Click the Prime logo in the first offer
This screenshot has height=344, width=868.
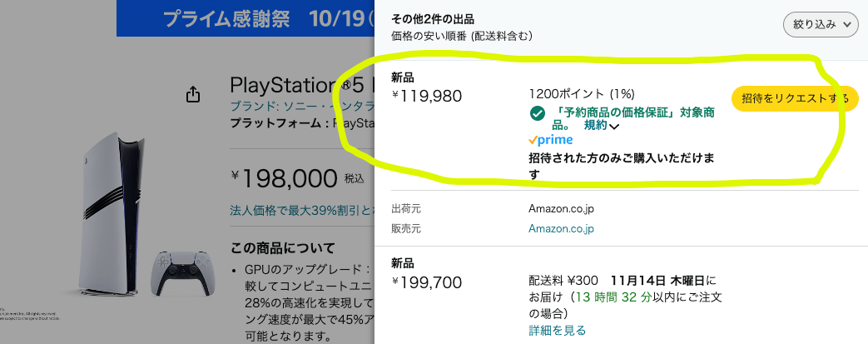coord(550,140)
